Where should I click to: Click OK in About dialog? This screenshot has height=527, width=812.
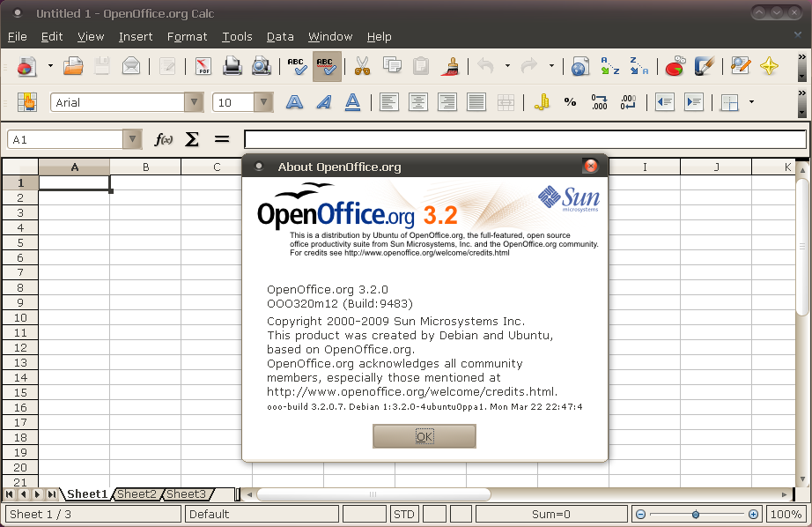[424, 436]
